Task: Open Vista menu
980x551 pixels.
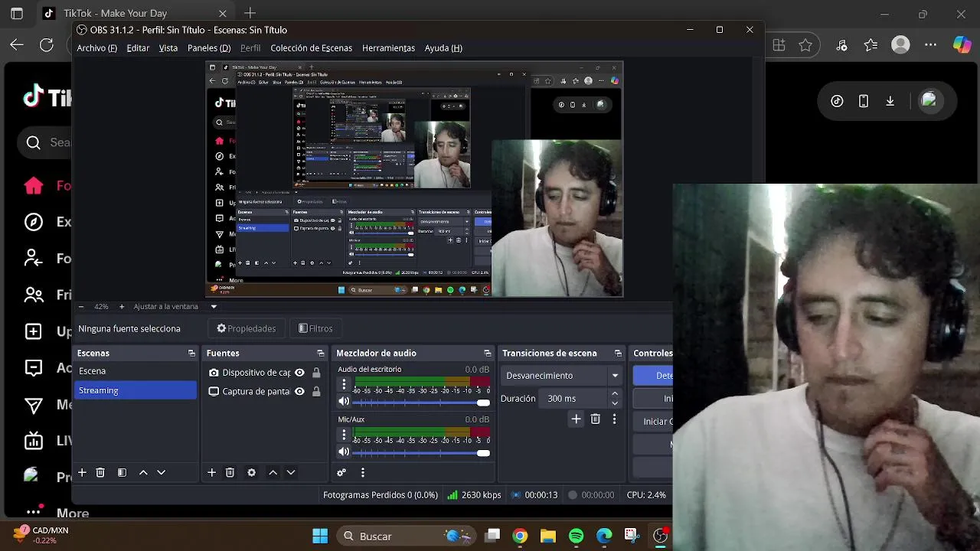Action: coord(168,48)
